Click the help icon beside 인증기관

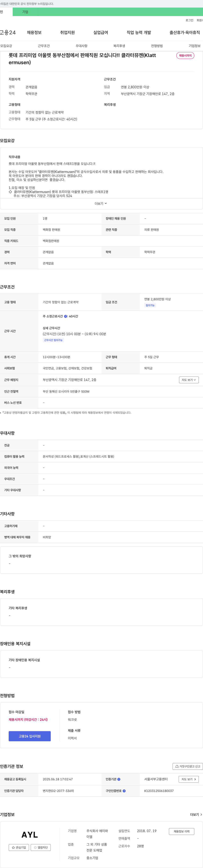[x=119, y=779]
